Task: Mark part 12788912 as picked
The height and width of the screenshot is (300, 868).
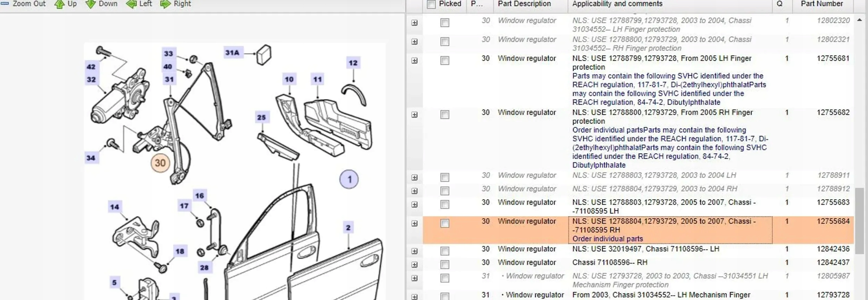Action: [x=445, y=191]
